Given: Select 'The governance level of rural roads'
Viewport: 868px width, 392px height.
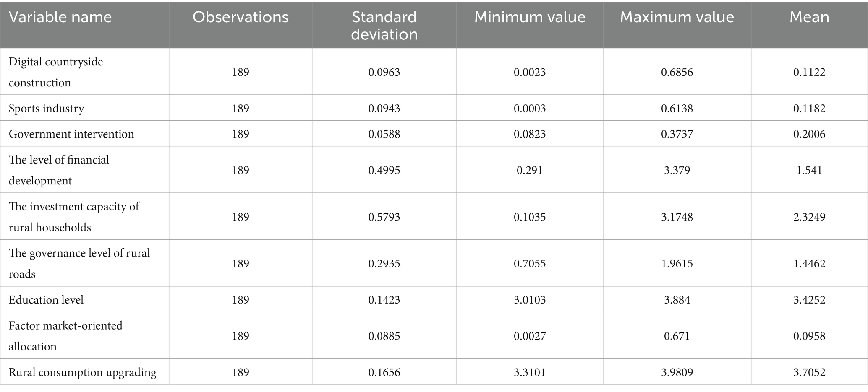Looking at the screenshot, I should pos(79,263).
